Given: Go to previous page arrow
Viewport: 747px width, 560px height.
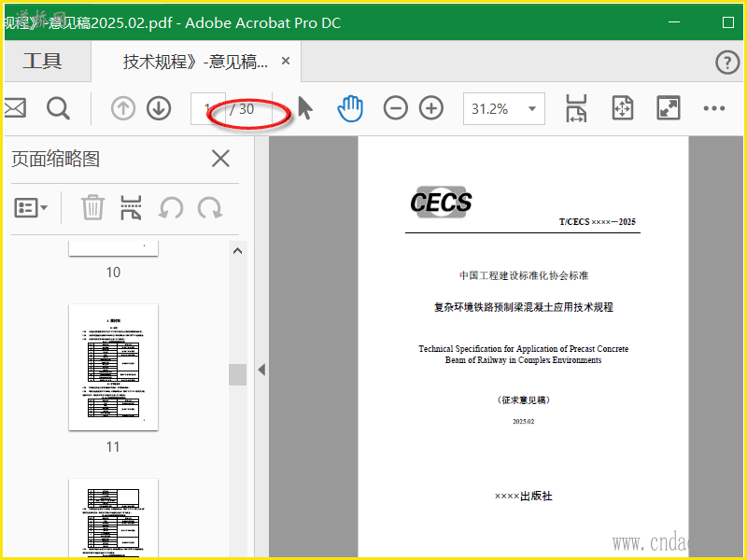Looking at the screenshot, I should pyautogui.click(x=123, y=108).
